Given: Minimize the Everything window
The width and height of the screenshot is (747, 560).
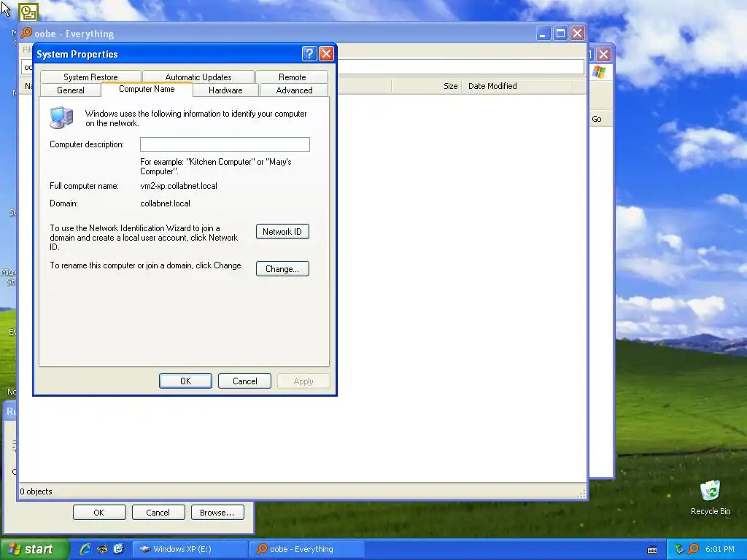Looking at the screenshot, I should tap(543, 34).
